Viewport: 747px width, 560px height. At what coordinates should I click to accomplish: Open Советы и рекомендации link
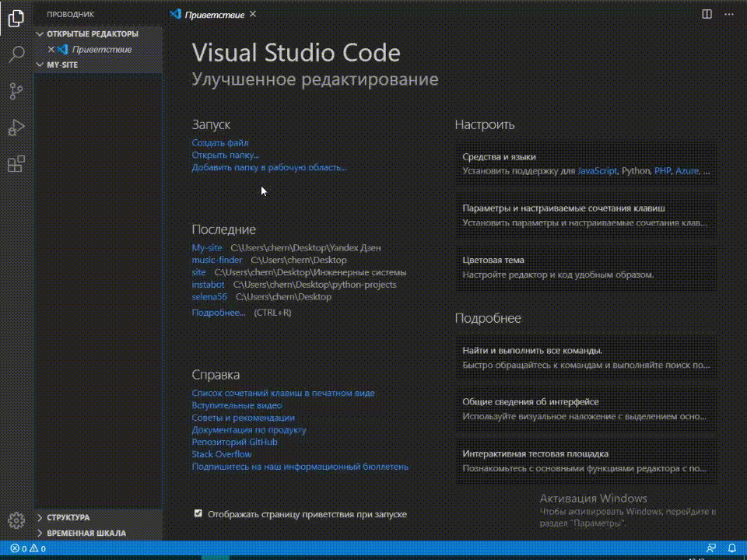pyautogui.click(x=243, y=418)
